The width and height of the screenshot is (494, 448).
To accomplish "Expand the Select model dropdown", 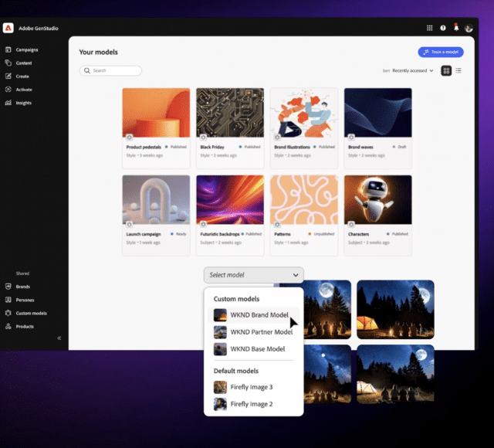I will pos(254,275).
